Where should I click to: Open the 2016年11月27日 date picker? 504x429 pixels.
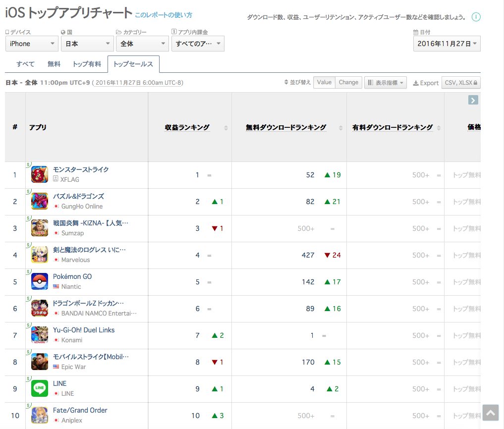(x=447, y=44)
